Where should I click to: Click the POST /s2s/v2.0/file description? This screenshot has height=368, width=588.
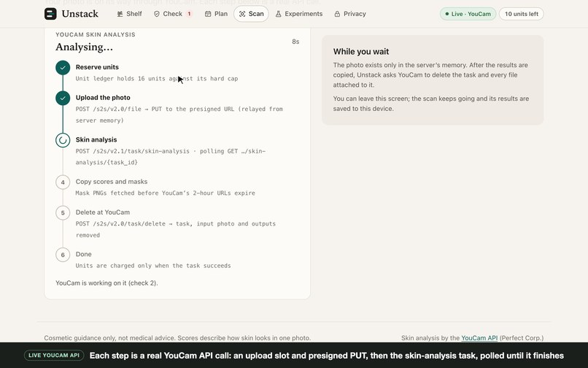[x=179, y=115]
